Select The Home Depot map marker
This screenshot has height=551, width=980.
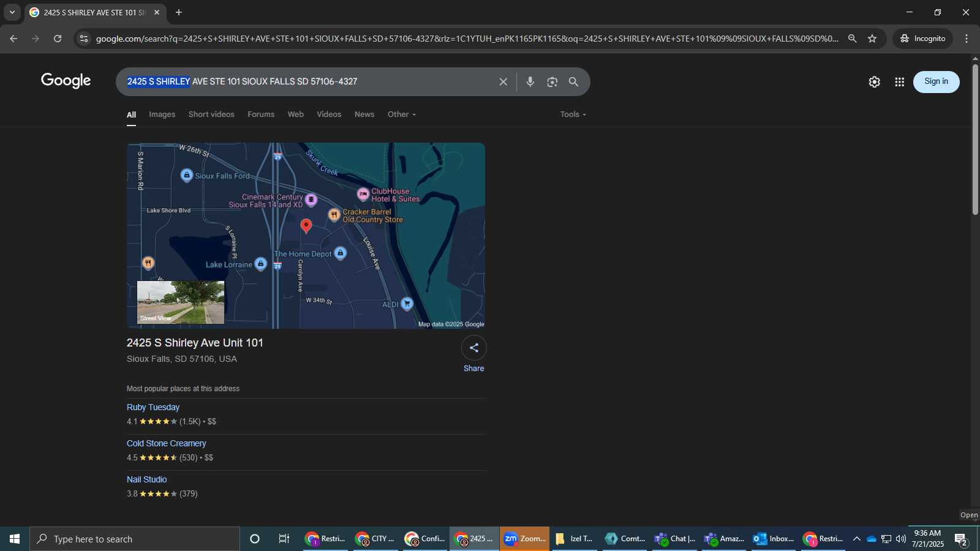pos(341,253)
